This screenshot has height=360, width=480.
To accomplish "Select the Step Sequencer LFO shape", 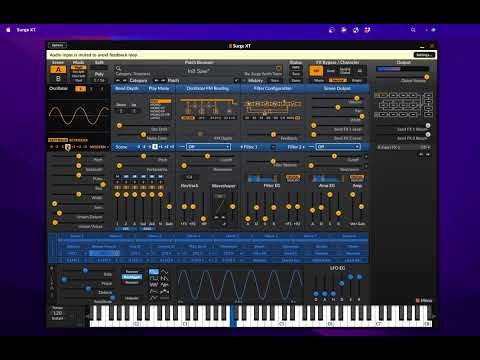I will point(164,291).
